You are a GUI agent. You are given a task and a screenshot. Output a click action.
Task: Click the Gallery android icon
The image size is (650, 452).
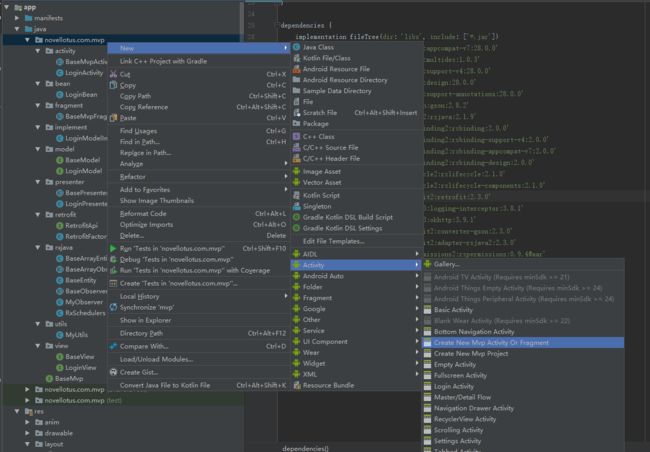(x=427, y=264)
